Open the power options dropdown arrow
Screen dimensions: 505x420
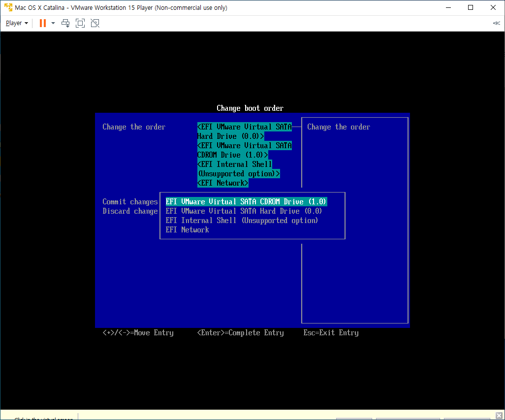53,23
